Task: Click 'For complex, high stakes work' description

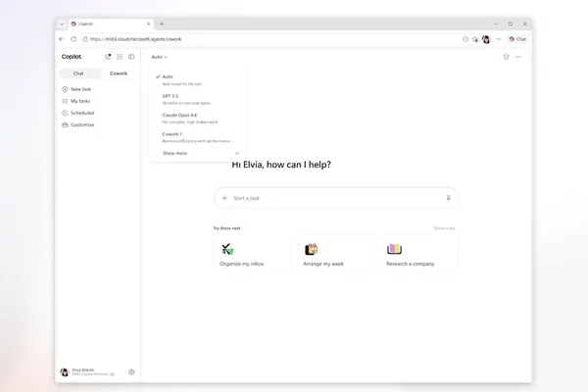Action: tap(190, 122)
